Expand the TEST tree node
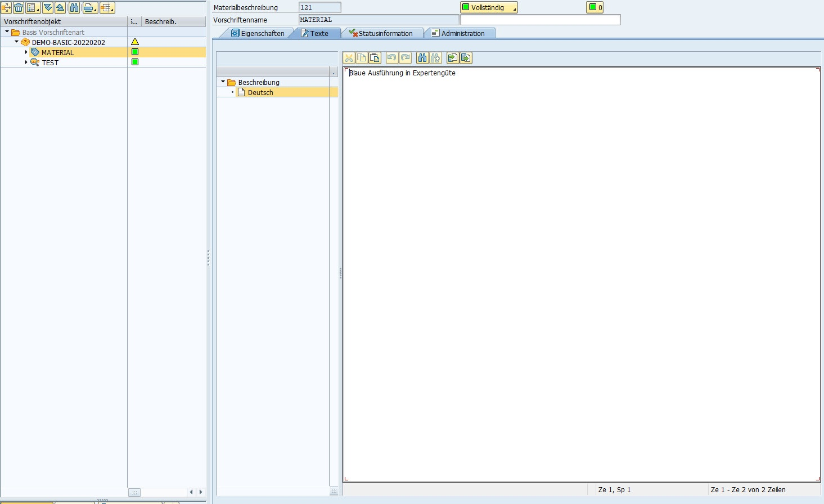This screenshot has width=824, height=504. click(26, 62)
